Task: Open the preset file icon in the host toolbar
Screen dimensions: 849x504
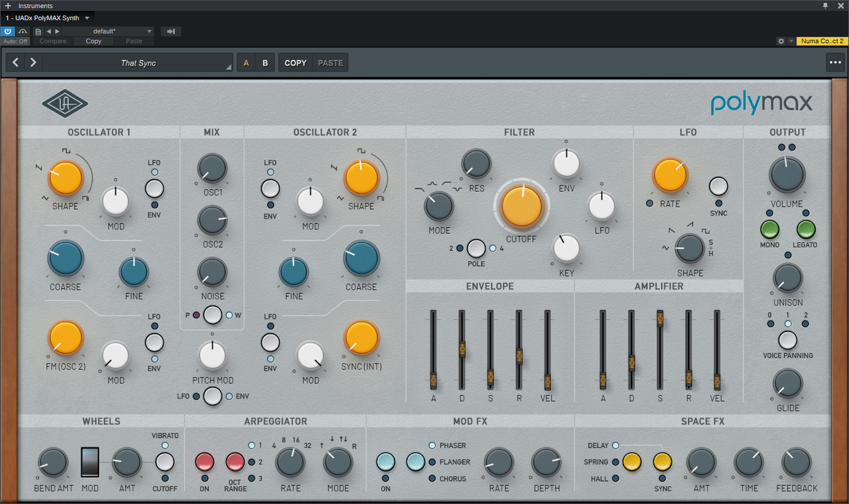Action: [38, 31]
